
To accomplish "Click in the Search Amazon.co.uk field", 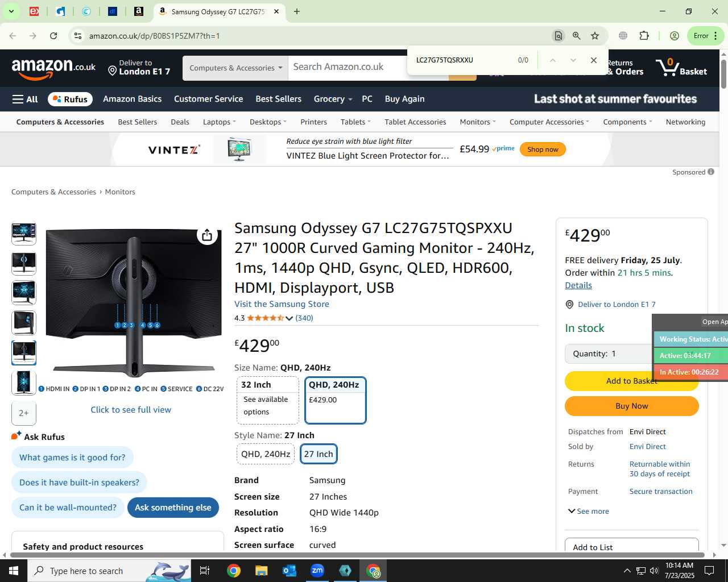I will [368, 67].
